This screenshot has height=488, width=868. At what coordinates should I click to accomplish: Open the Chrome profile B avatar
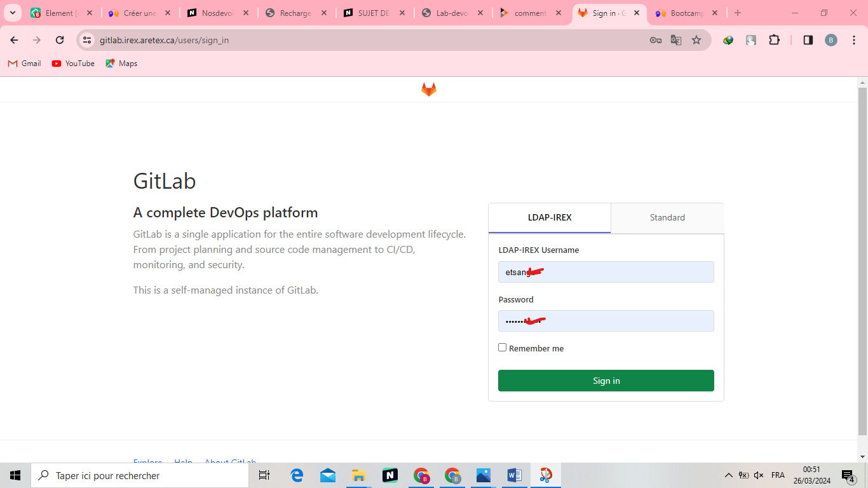click(831, 40)
